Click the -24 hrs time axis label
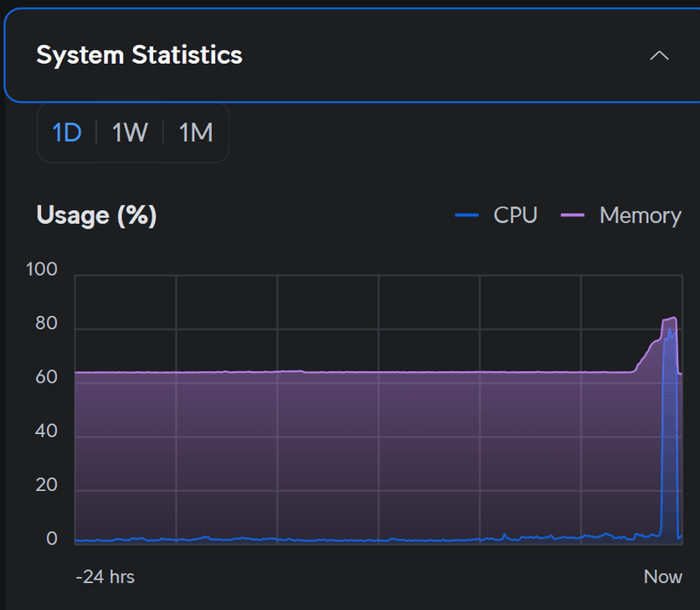 [x=105, y=577]
